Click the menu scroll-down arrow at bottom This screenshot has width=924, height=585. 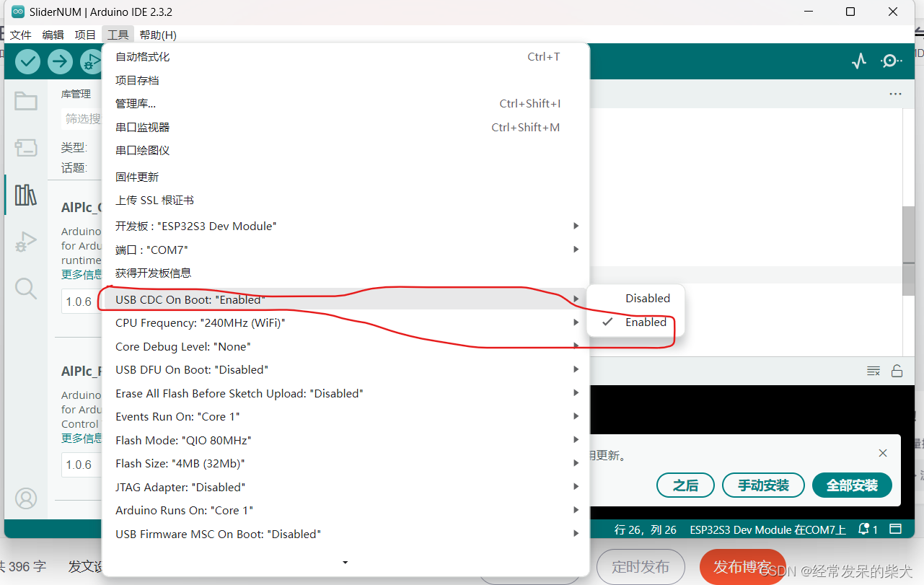pos(346,562)
